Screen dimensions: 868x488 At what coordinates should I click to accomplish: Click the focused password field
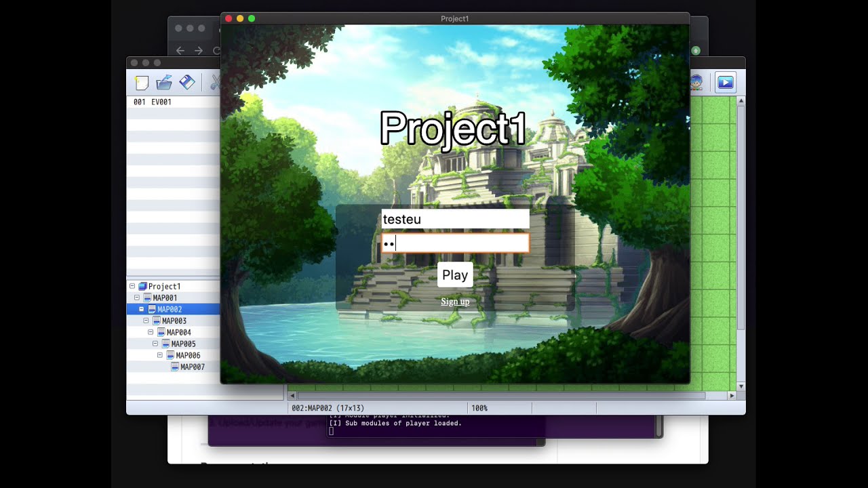tap(455, 243)
